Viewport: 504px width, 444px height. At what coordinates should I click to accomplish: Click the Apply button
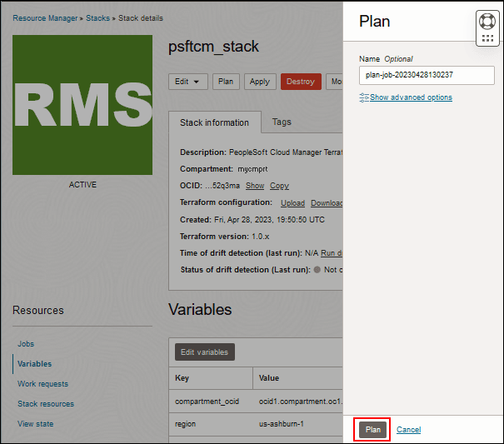pyautogui.click(x=260, y=82)
